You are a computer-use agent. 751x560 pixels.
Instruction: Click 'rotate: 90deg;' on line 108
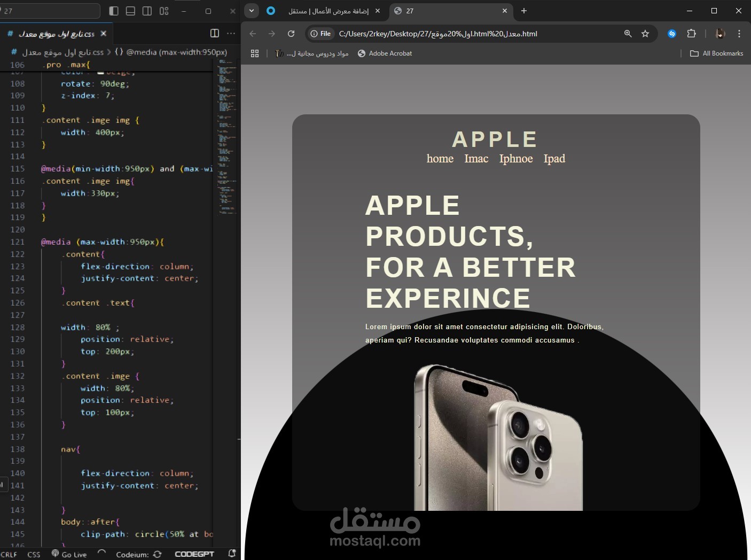pyautogui.click(x=95, y=83)
